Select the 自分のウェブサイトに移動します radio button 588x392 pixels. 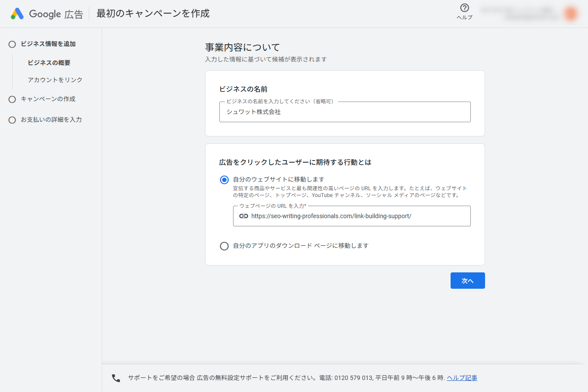(x=224, y=179)
